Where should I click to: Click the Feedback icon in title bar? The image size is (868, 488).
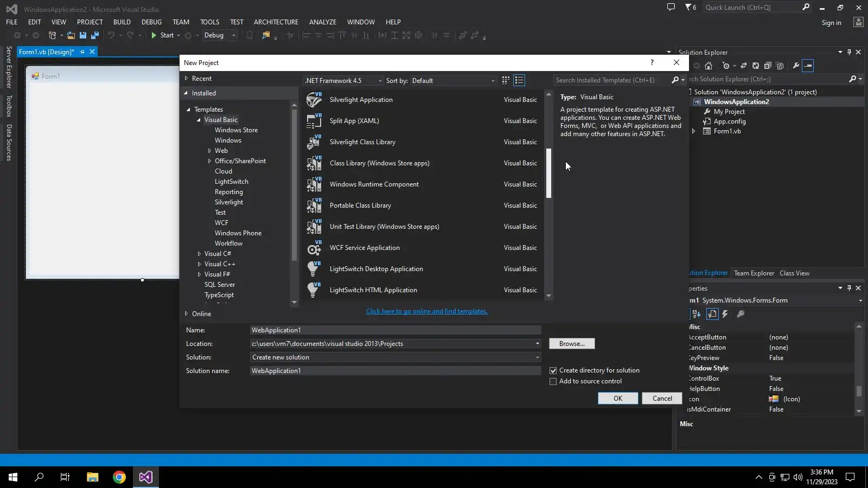(x=671, y=8)
